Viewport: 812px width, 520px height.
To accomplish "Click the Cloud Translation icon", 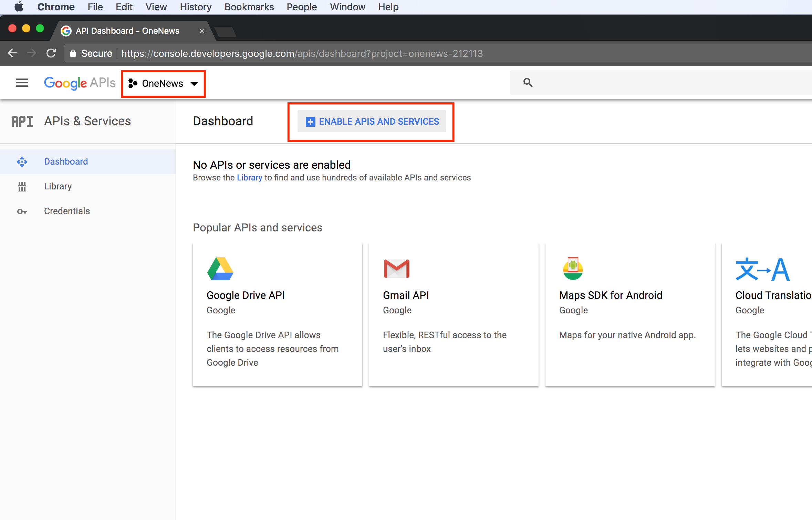I will tap(762, 269).
